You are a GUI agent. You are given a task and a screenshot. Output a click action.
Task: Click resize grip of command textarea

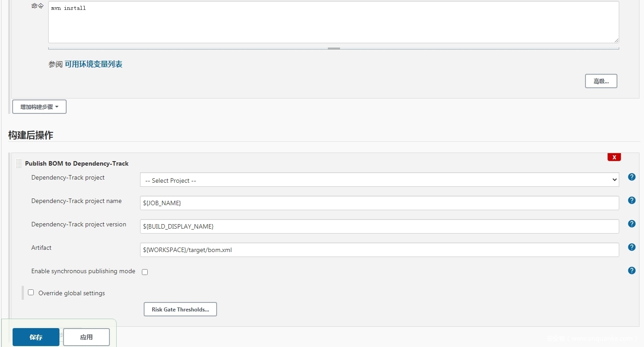tap(616, 40)
